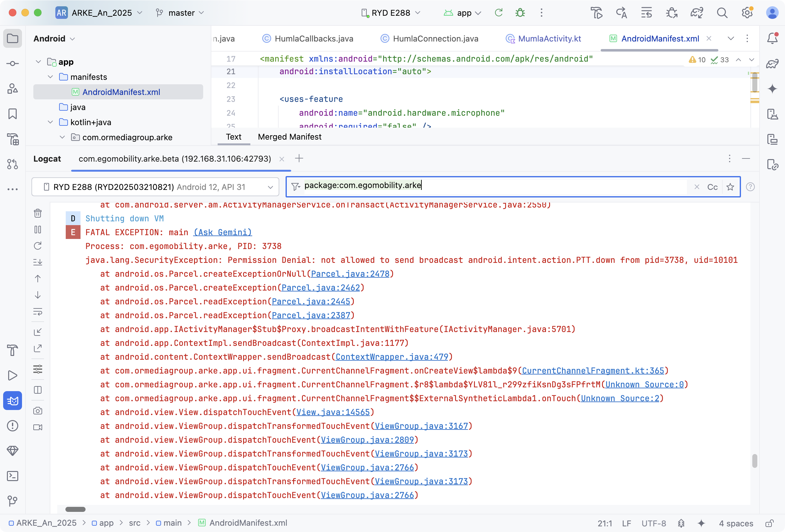Open the Logcat tool window cat icon
785x532 pixels.
point(13,401)
